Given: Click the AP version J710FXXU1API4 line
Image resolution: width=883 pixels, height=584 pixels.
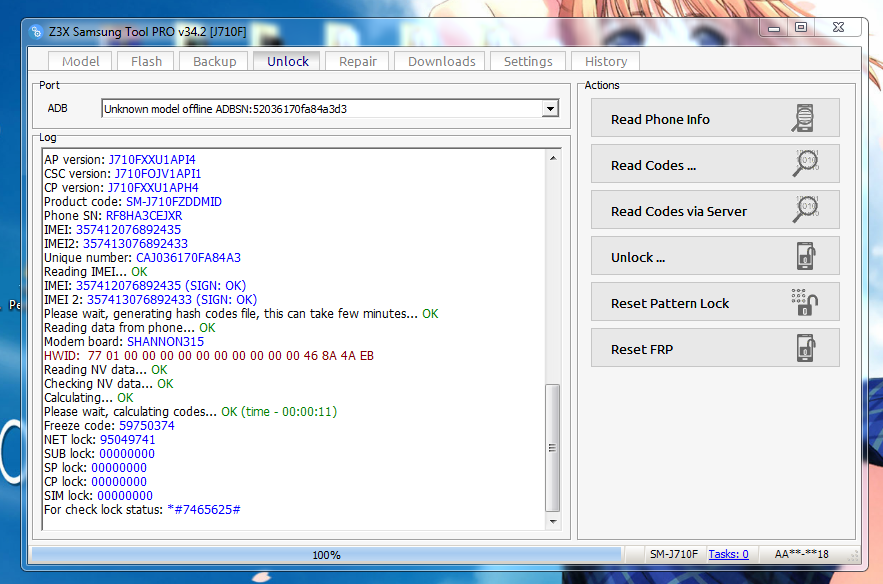Looking at the screenshot, I should 120,160.
